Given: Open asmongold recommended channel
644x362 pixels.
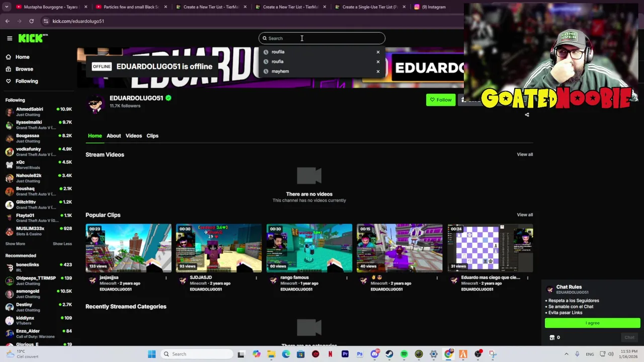Looking at the screenshot, I should (x=38, y=294).
